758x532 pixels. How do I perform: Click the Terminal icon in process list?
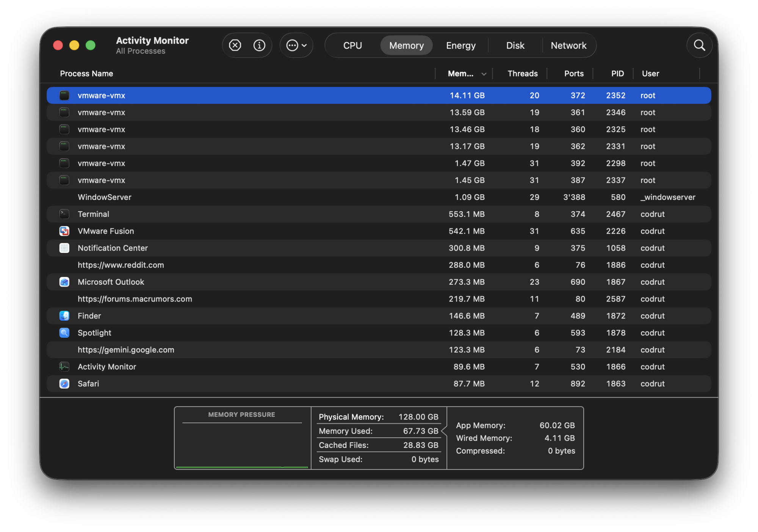tap(64, 214)
